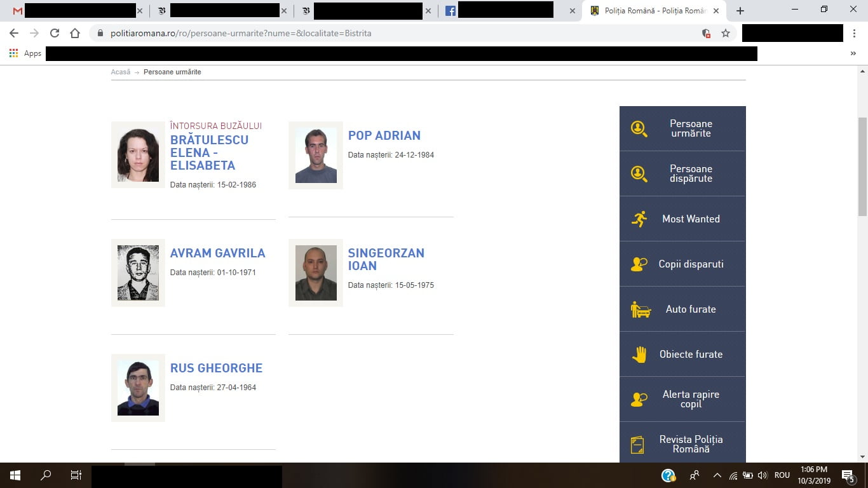The width and height of the screenshot is (868, 488).
Task: Click the extension icon beside the star
Action: click(x=706, y=33)
